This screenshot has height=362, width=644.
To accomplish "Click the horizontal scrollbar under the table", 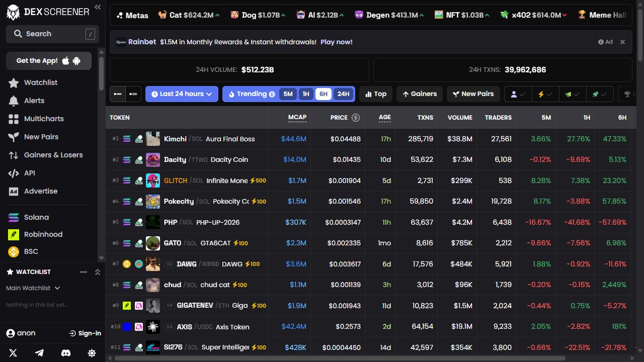I will pos(340,358).
